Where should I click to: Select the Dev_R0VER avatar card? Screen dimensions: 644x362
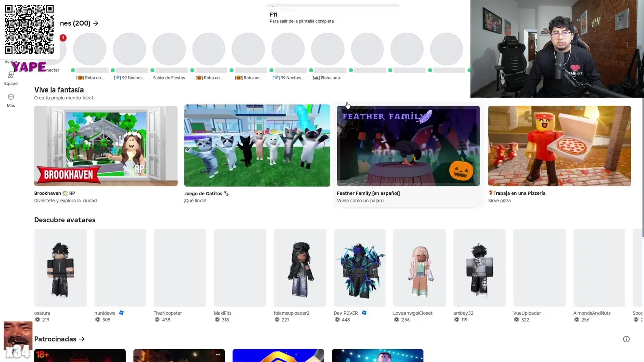[x=360, y=267]
